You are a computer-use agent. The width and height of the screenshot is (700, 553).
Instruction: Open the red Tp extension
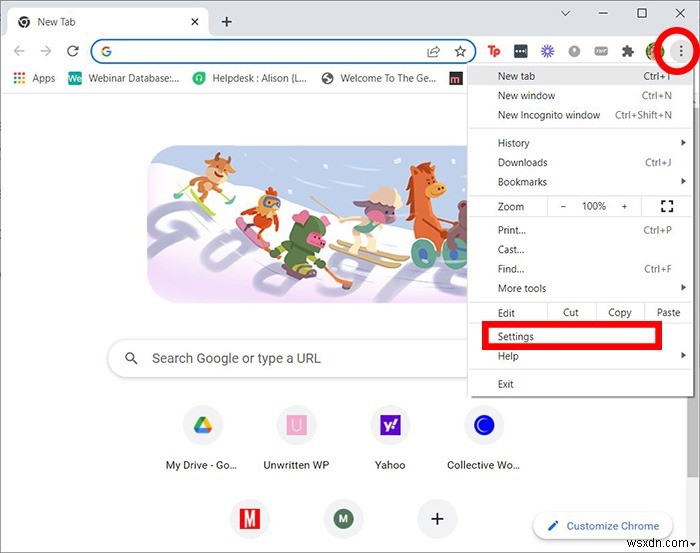click(494, 51)
